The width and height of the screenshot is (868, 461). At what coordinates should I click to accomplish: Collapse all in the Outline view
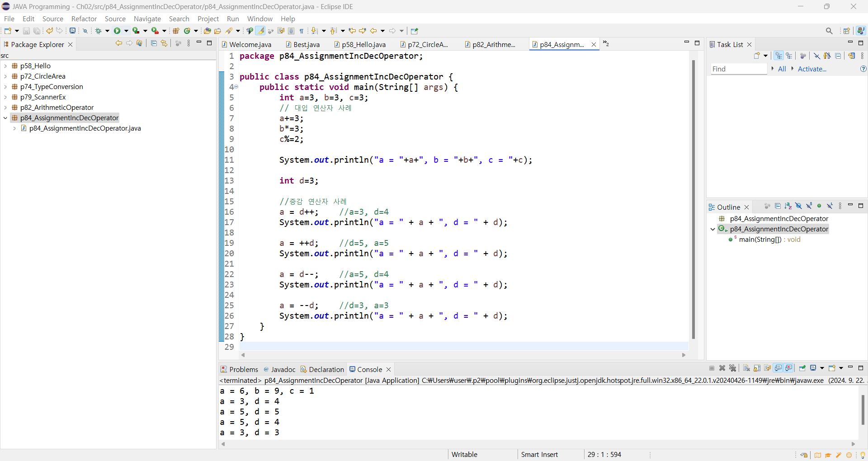[778, 206]
